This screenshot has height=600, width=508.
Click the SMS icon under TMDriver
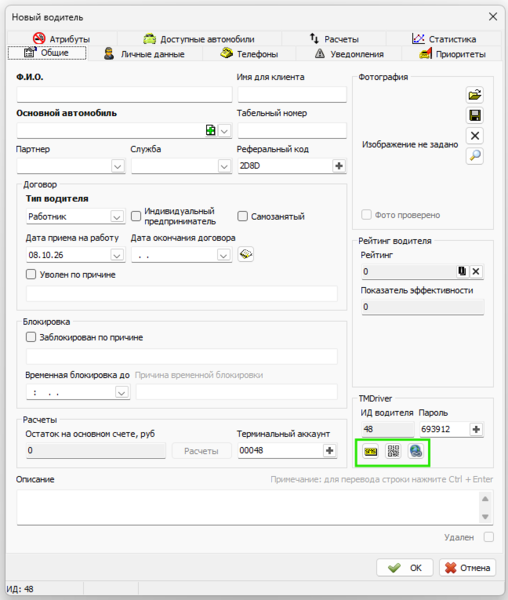370,452
